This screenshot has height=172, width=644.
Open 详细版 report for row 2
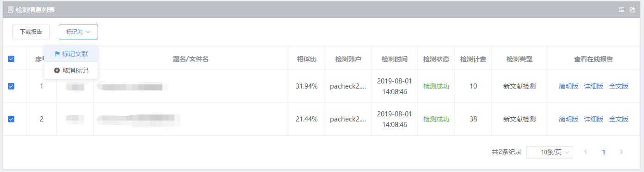click(594, 119)
